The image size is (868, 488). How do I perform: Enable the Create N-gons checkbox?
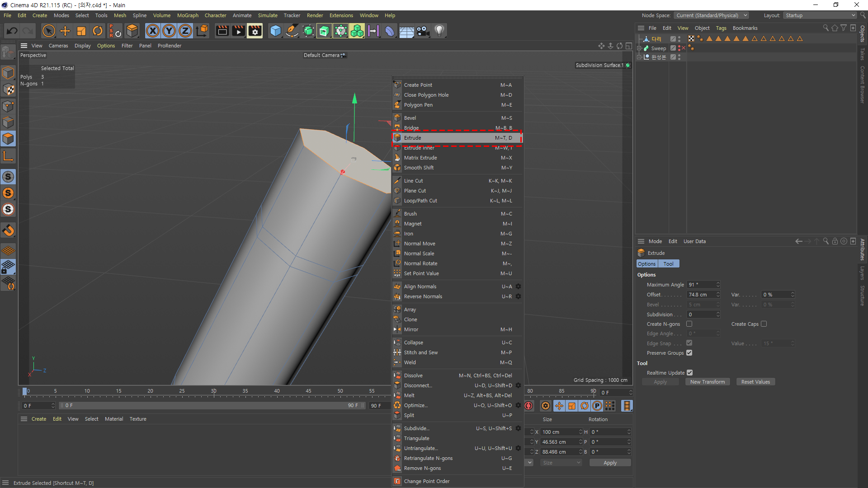tap(689, 324)
